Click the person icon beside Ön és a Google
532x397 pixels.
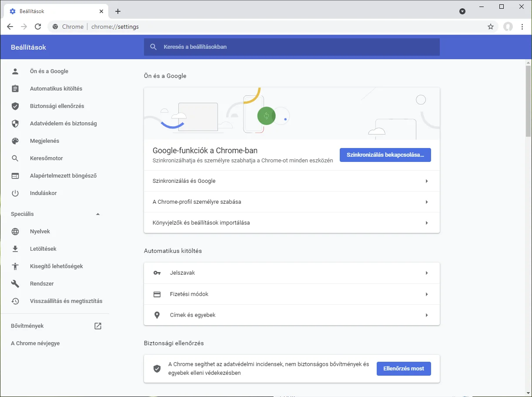[15, 71]
